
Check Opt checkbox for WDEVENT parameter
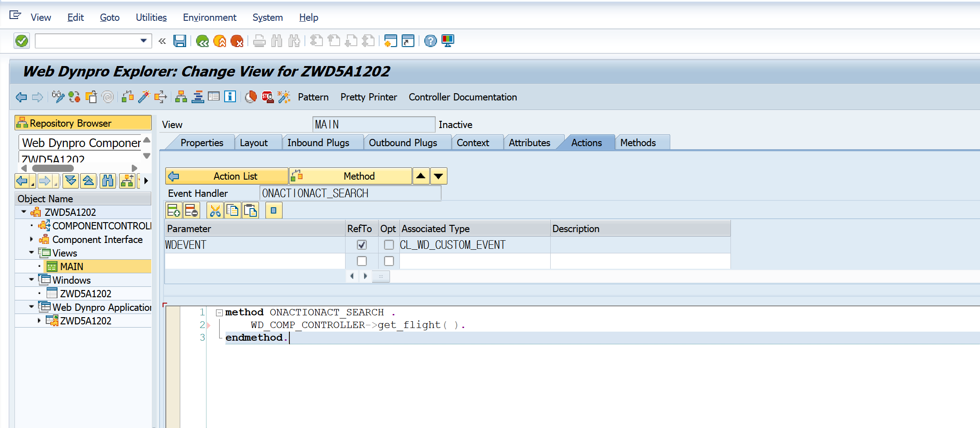point(389,245)
